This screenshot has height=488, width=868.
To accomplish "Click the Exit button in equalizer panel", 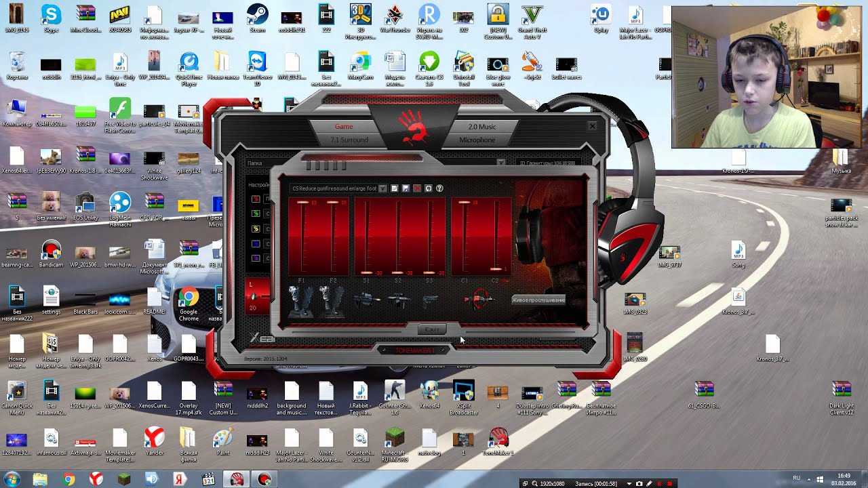I will [433, 329].
